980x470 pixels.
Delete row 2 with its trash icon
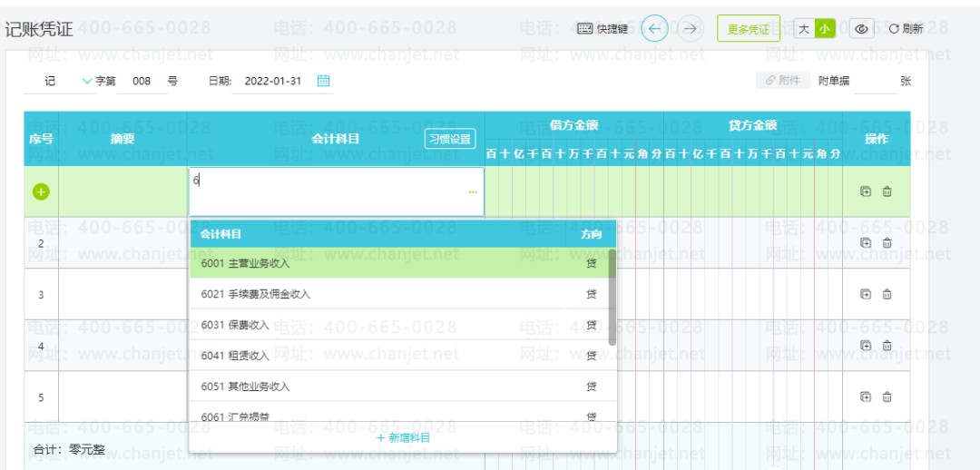pos(887,243)
